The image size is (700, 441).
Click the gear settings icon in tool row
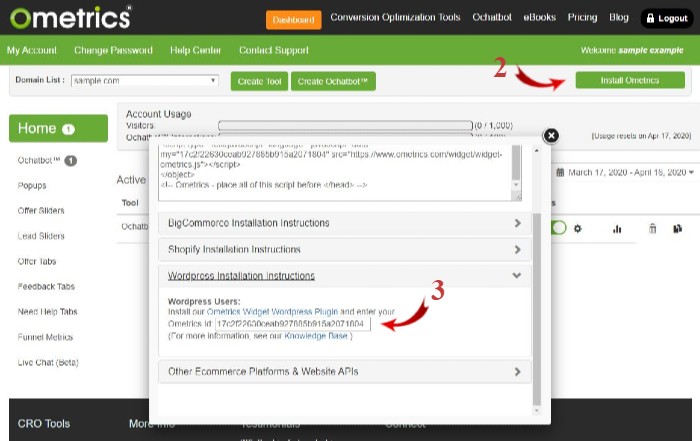click(x=578, y=229)
